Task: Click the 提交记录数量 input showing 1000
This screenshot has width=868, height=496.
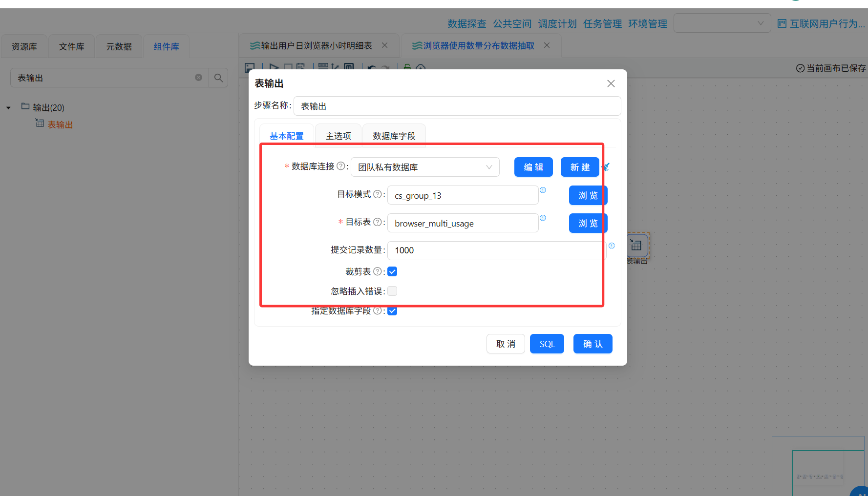Action: (x=497, y=250)
